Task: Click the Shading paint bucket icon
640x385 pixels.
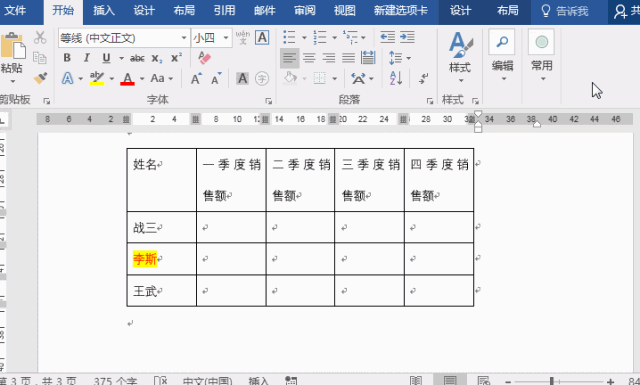Action: point(290,78)
